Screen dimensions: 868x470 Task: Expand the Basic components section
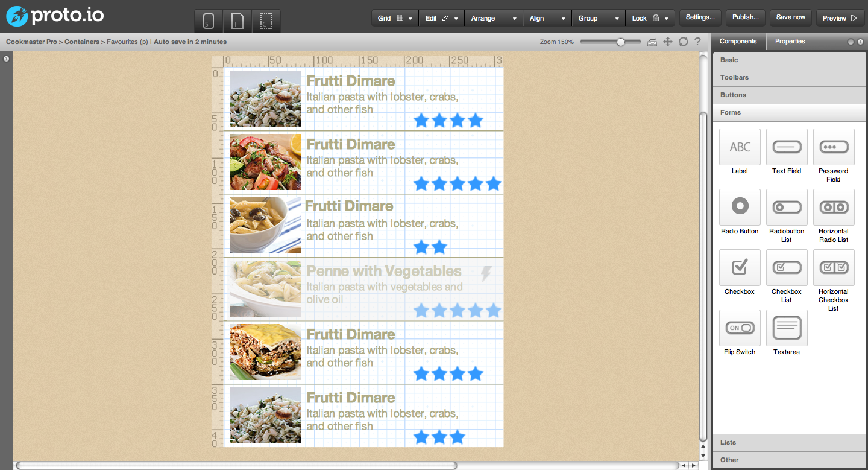(x=790, y=60)
